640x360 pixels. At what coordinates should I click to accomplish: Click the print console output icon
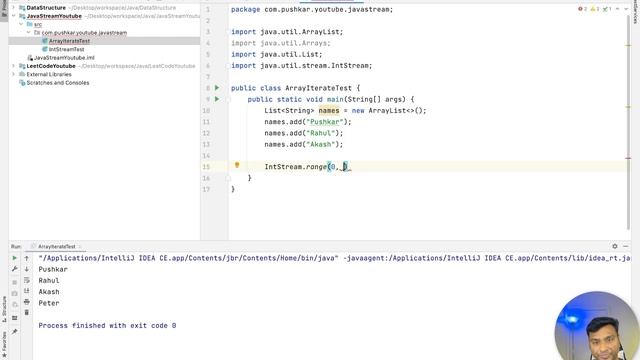tap(27, 302)
